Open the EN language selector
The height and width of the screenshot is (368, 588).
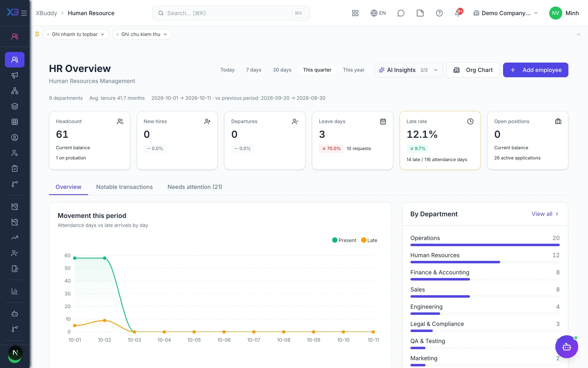(378, 13)
